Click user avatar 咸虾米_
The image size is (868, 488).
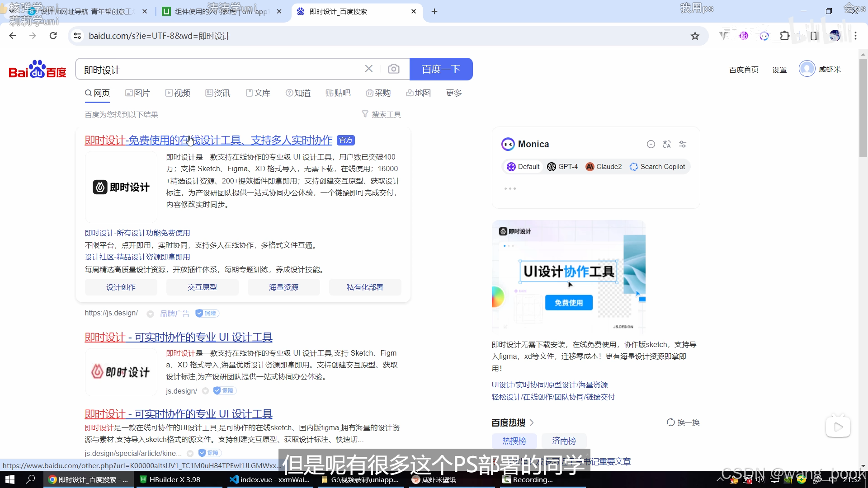807,69
